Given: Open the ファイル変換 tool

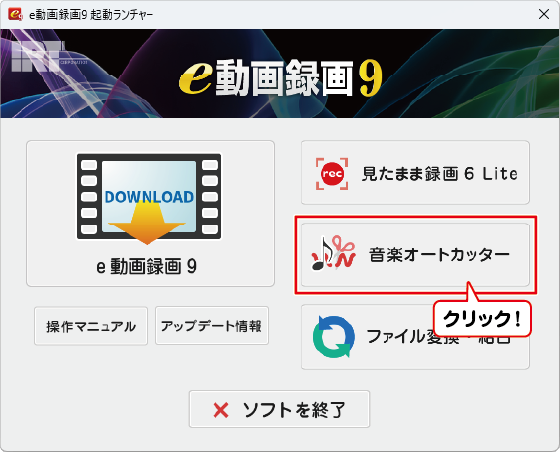Looking at the screenshot, I should [415, 337].
